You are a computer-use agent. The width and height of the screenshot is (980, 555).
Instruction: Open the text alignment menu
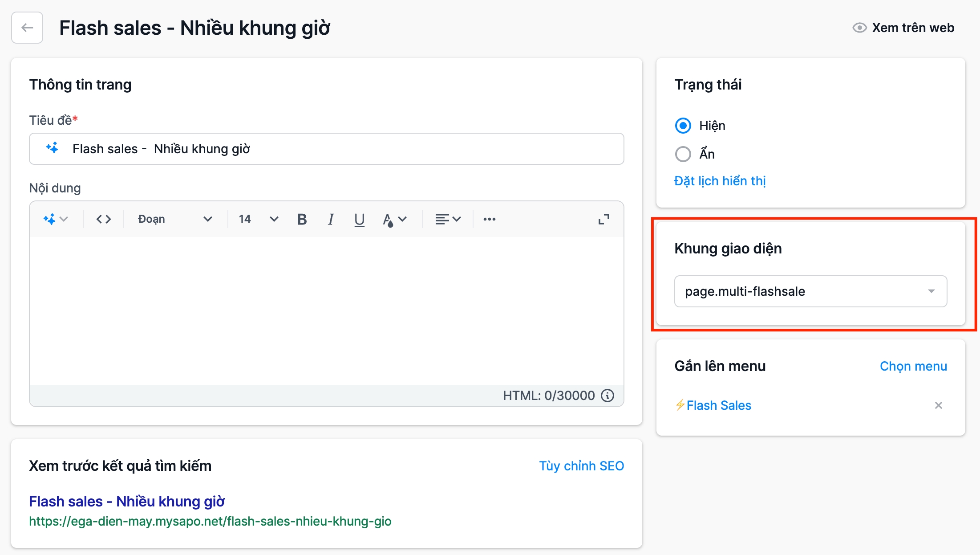pos(448,219)
